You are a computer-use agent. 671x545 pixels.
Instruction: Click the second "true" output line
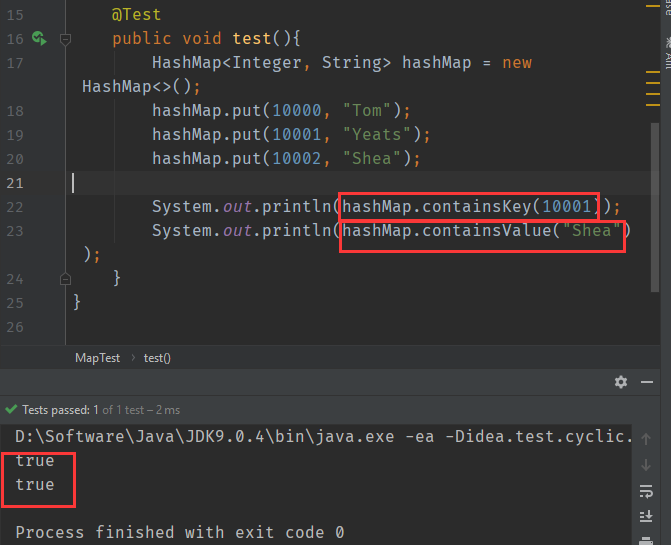point(35,485)
